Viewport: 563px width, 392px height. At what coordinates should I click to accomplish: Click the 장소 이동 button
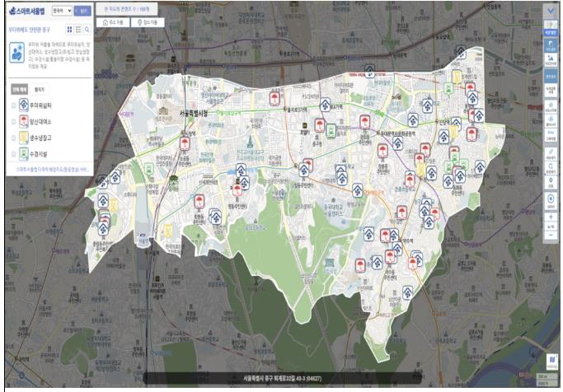coord(148,21)
